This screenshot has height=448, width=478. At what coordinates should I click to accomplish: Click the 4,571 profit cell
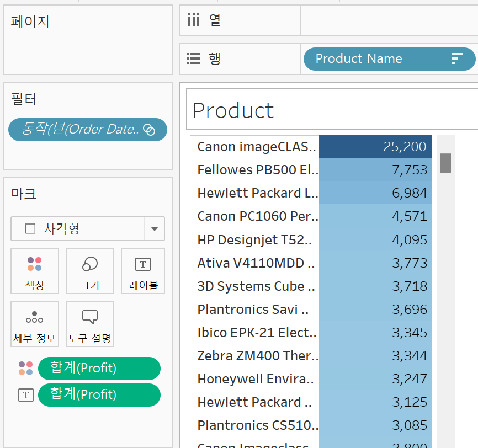coord(375,216)
